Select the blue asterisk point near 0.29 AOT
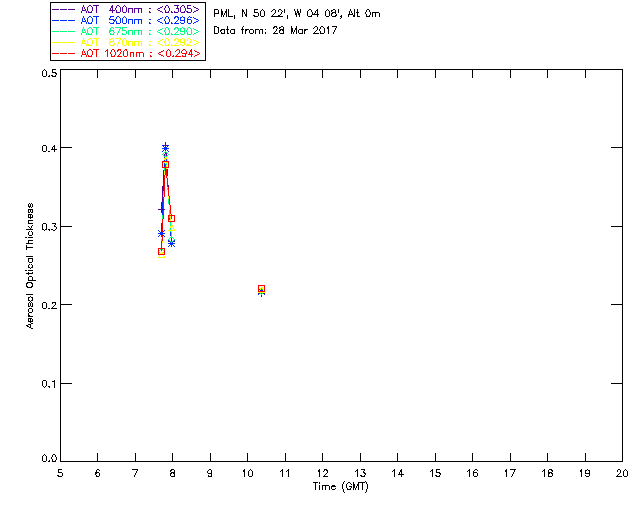 161,234
